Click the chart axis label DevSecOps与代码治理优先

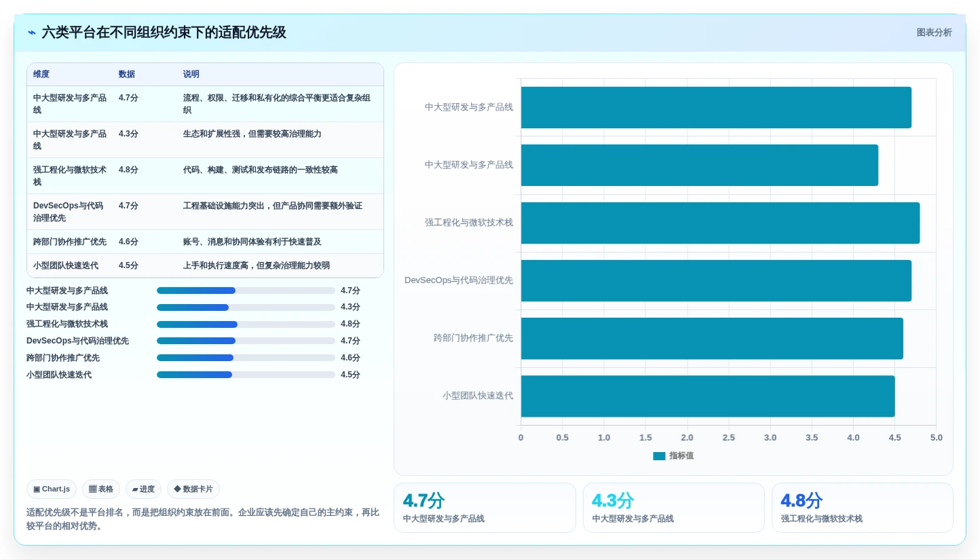[459, 280]
